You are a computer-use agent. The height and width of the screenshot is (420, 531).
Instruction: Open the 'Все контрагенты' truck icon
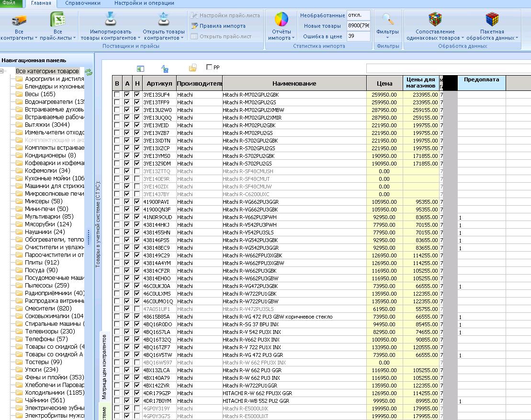(x=19, y=20)
